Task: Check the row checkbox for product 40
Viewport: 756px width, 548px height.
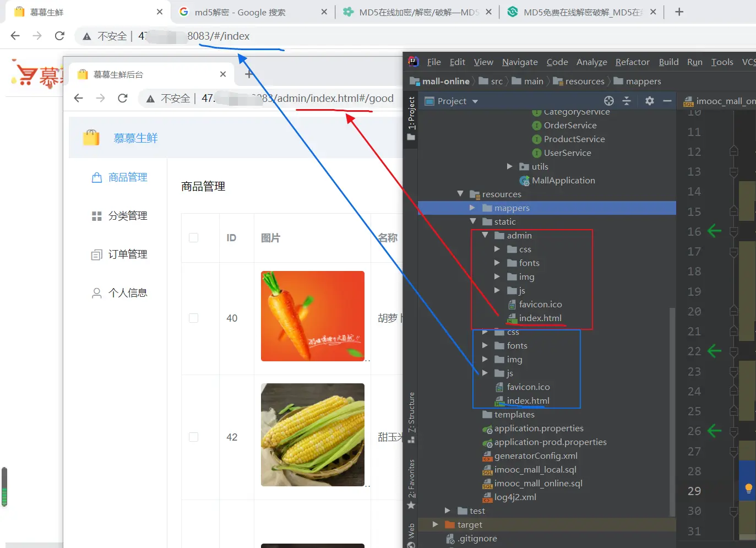Action: 193,318
